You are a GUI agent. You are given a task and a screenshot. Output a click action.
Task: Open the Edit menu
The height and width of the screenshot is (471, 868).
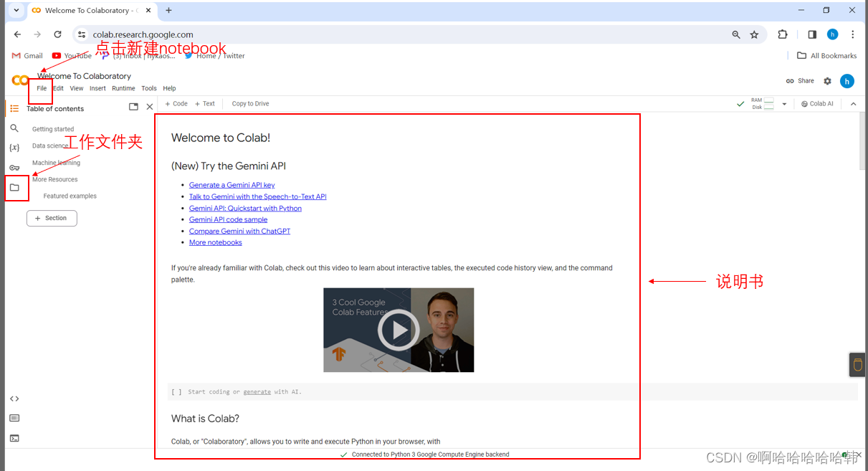pos(58,88)
